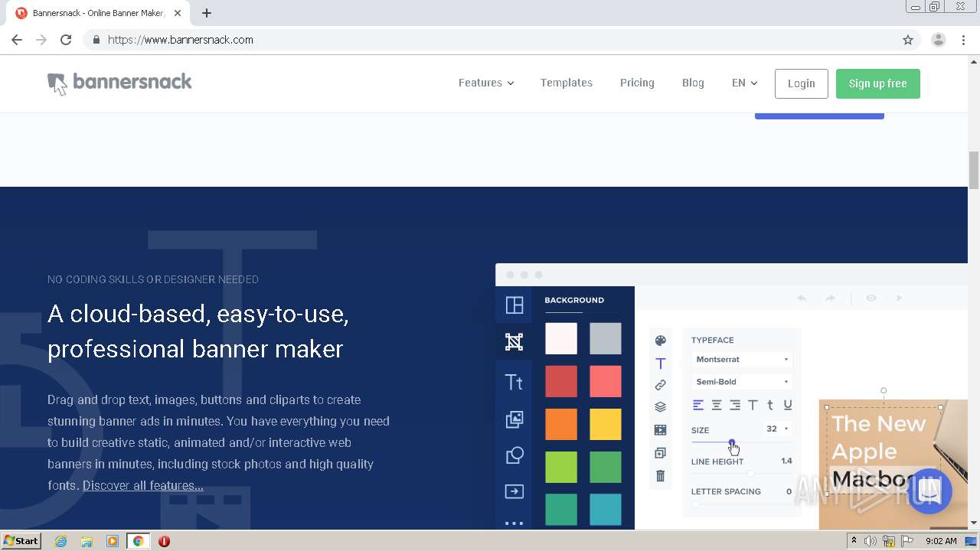Click the editor redo arrow
Image resolution: width=980 pixels, height=551 pixels.
[830, 298]
